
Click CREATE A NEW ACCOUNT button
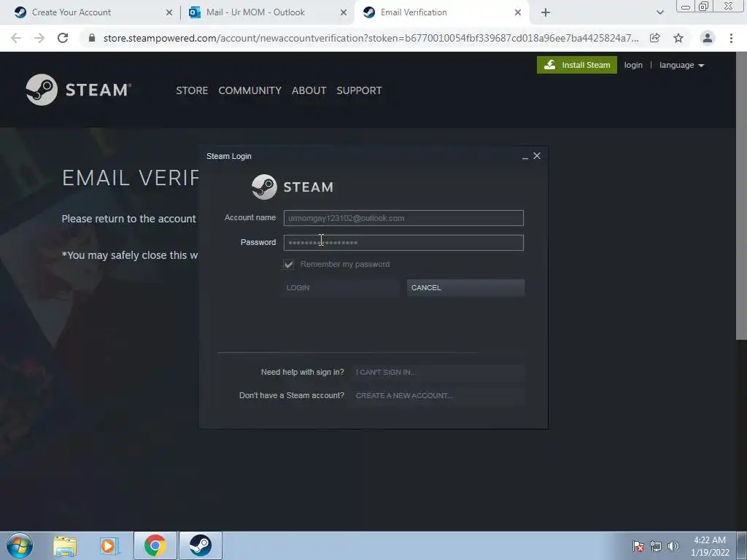tap(438, 396)
